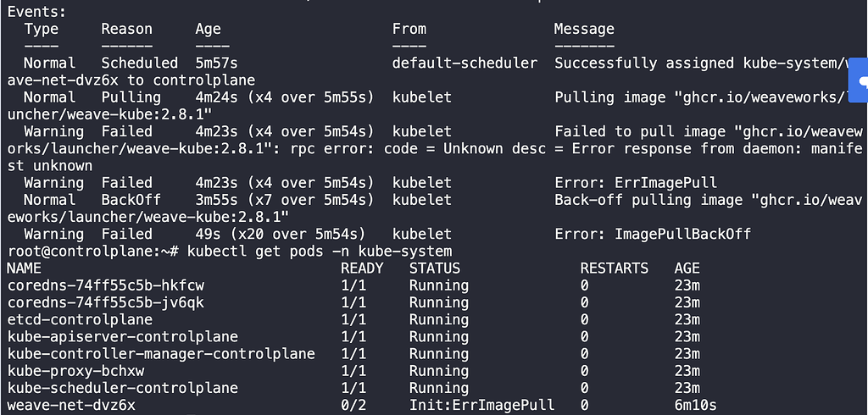This screenshot has height=415, width=868.
Task: Click the weave-net-dvz6x pod name
Action: coord(71,405)
